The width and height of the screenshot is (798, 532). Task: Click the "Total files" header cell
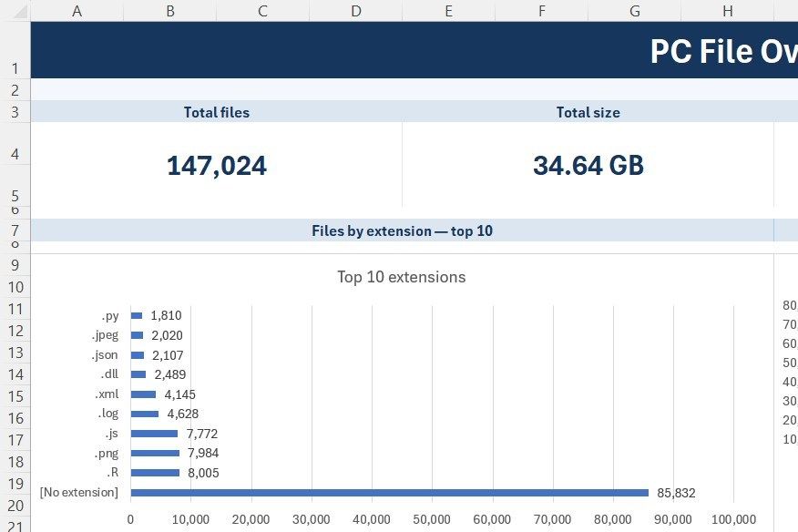216,112
